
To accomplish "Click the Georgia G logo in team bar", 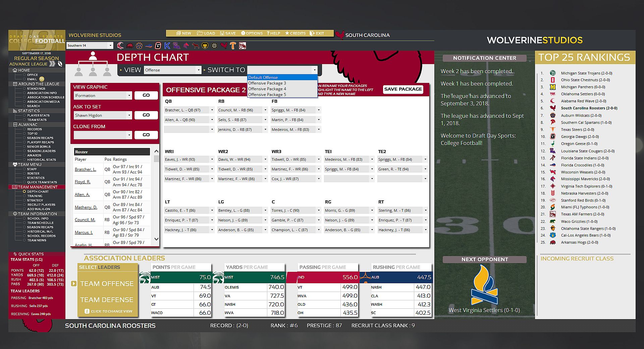I will click(x=158, y=46).
